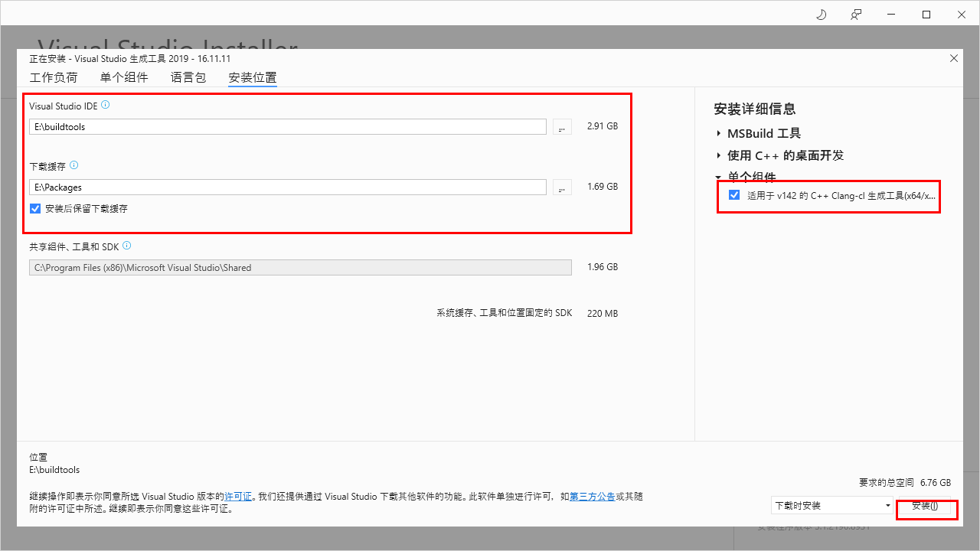This screenshot has height=551, width=980.
Task: Click the E:\Packages path input field
Action: click(x=288, y=187)
